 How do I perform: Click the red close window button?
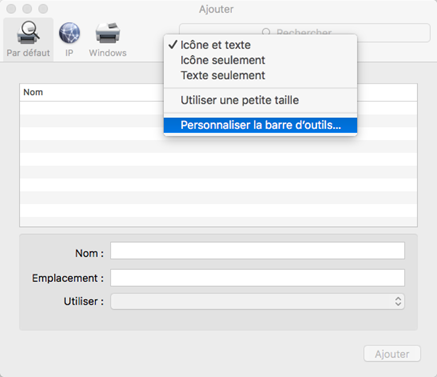pyautogui.click(x=11, y=9)
